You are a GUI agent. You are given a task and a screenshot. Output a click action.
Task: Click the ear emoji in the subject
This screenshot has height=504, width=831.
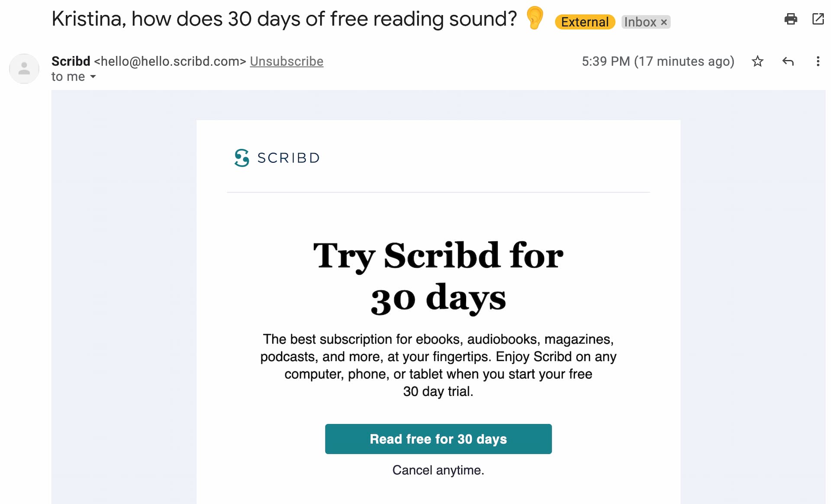(x=535, y=18)
